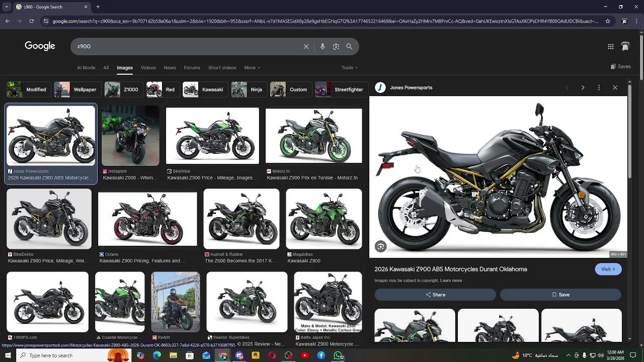Viewport: 644px width, 362px height.
Task: Open the Microsoft Store taskbar icon
Action: point(190,355)
